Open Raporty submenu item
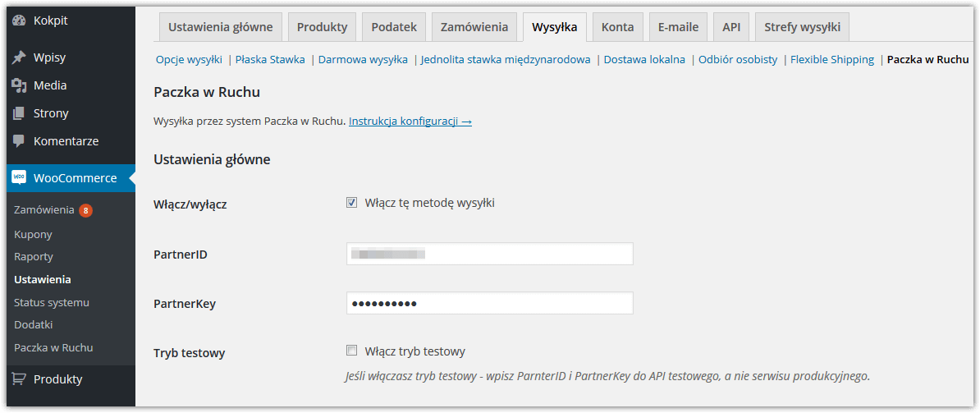Viewport: 980px width, 413px height. (x=33, y=257)
